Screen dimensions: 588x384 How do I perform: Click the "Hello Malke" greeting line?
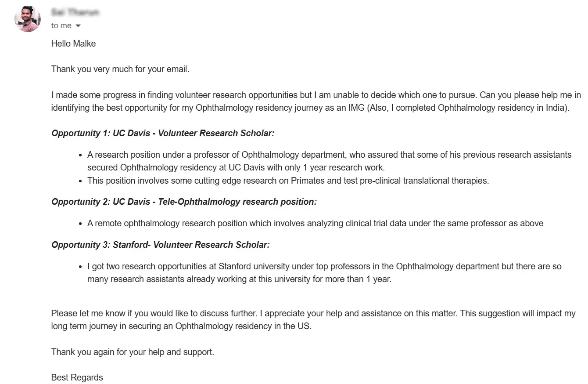(73, 43)
